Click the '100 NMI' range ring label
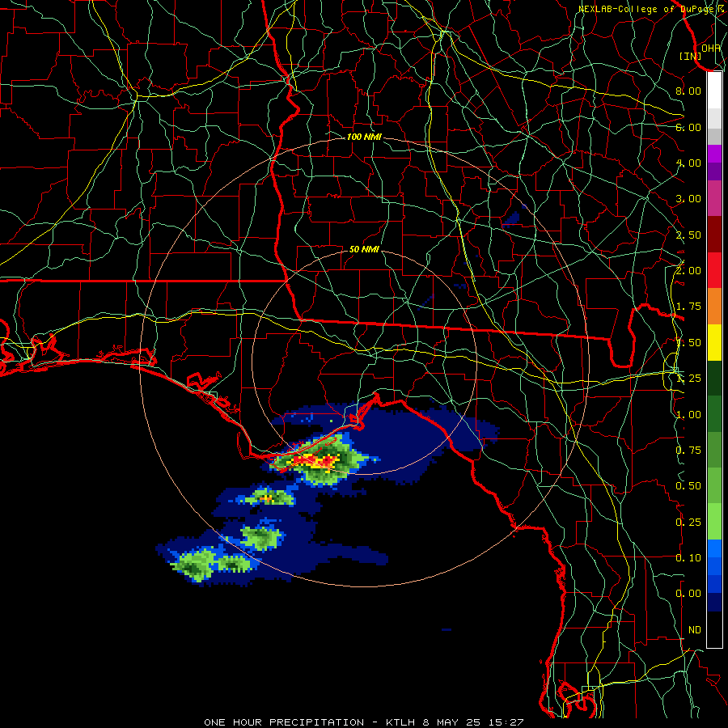Viewport: 728px width, 728px height. tap(364, 137)
